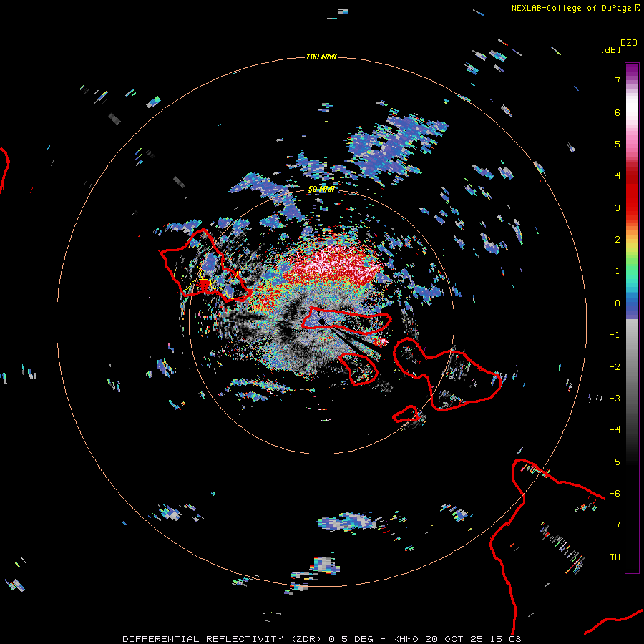Viewport: 644px width, 644px height.
Task: Click the vertical ZDR color bar legend
Action: tap(632, 318)
